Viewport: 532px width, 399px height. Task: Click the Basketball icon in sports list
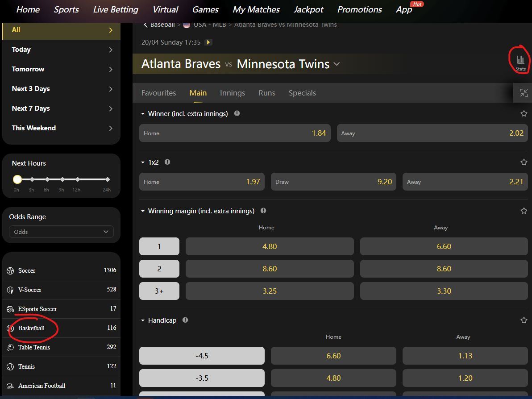[x=10, y=328]
